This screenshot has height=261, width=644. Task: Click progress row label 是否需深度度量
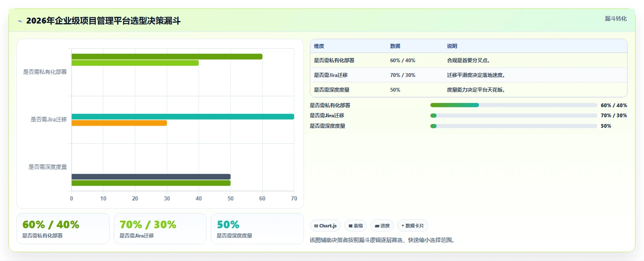(x=327, y=126)
